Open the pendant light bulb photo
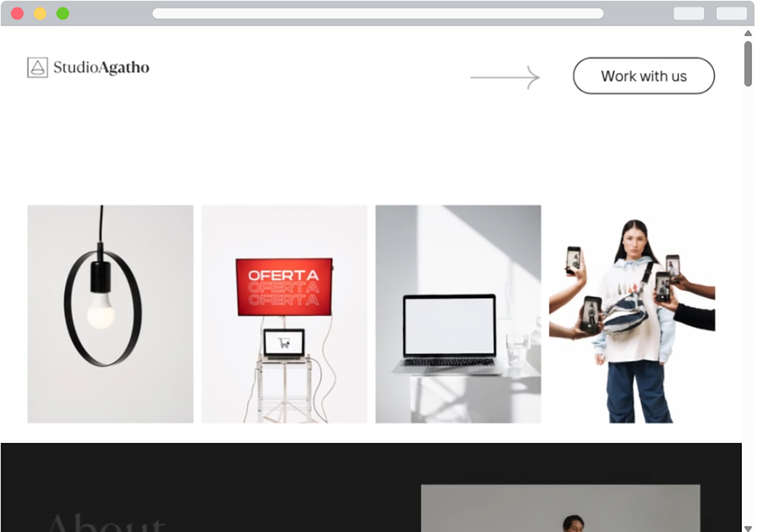Screen dimensions: 757x532 coord(111,314)
